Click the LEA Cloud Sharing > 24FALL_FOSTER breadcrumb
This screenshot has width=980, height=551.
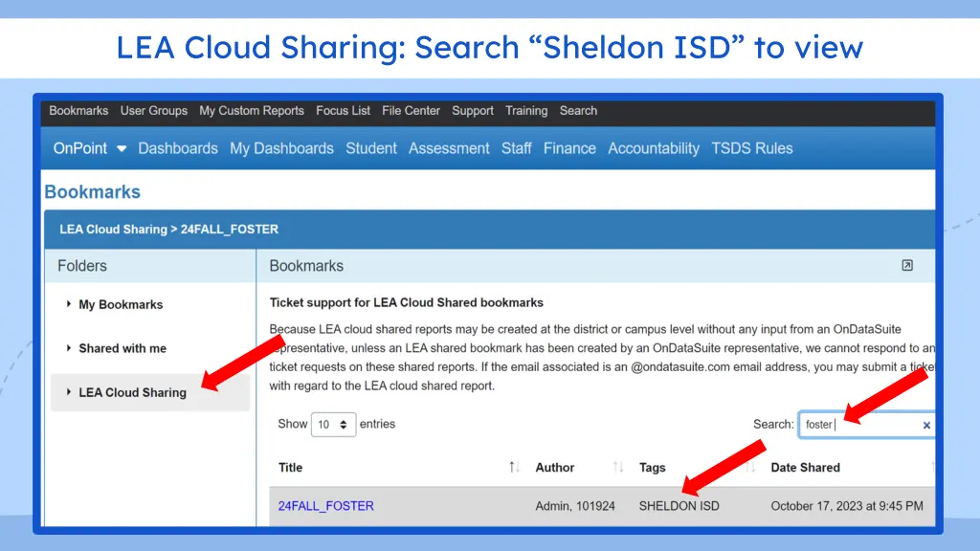(x=168, y=230)
